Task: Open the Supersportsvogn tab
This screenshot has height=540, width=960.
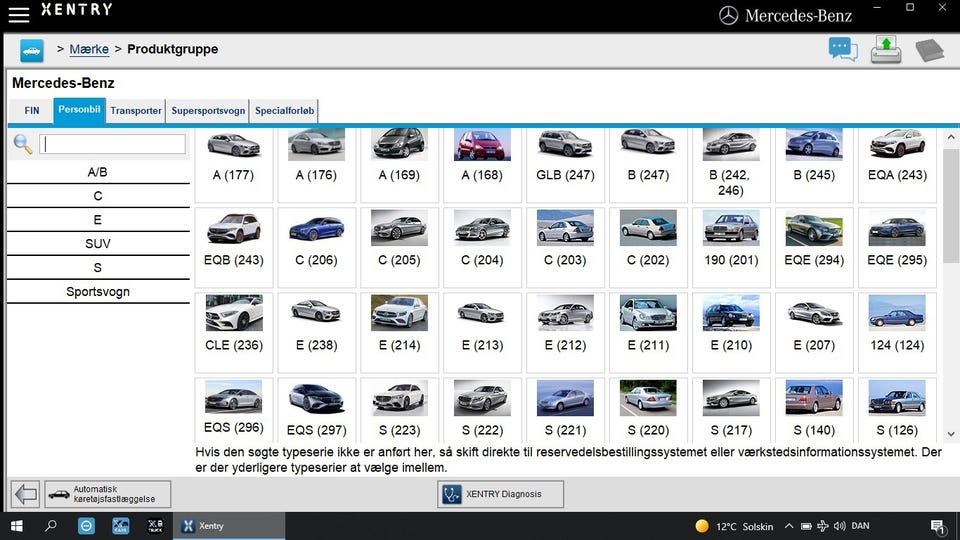Action: pyautogui.click(x=208, y=111)
